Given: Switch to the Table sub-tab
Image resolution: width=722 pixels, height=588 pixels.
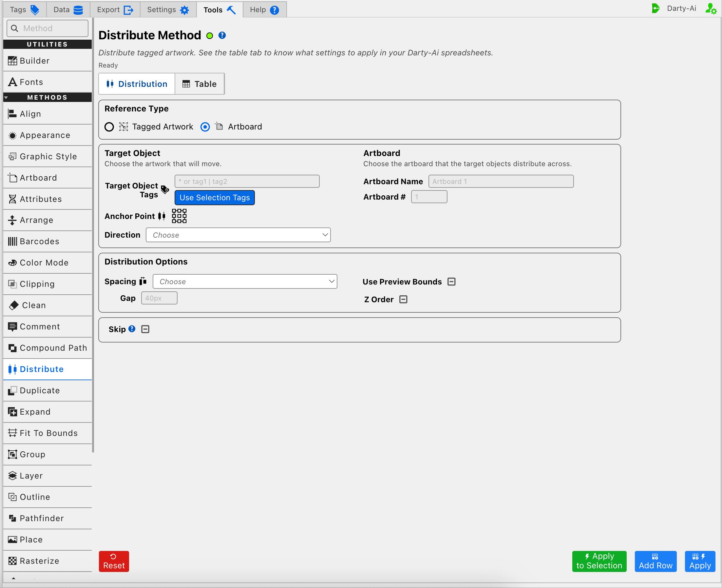Looking at the screenshot, I should (199, 84).
